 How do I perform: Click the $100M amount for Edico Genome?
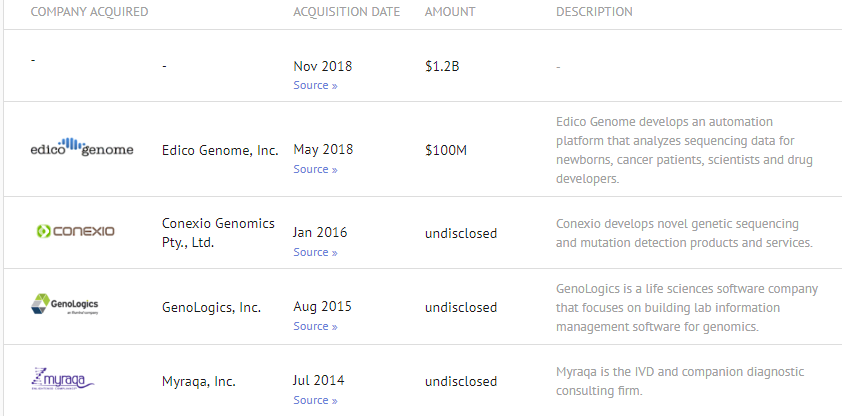pyautogui.click(x=445, y=150)
